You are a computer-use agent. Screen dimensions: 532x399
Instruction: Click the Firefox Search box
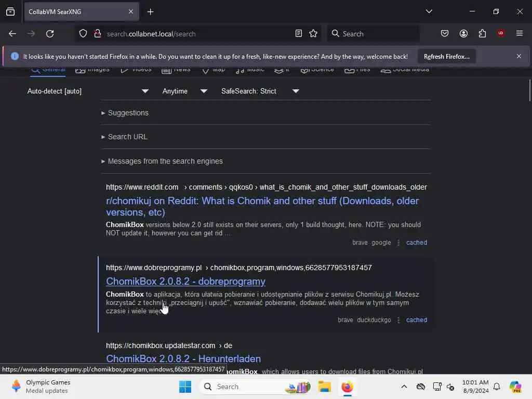(x=373, y=34)
